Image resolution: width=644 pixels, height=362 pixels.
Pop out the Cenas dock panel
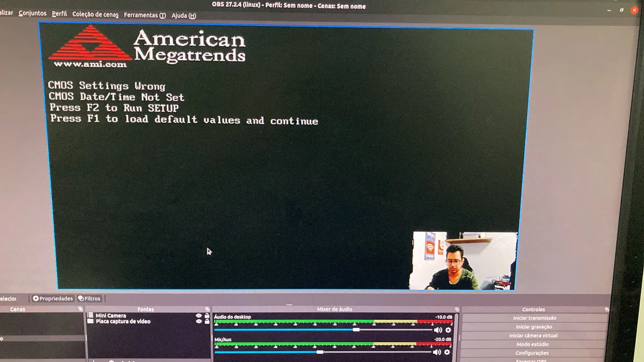coord(80,309)
